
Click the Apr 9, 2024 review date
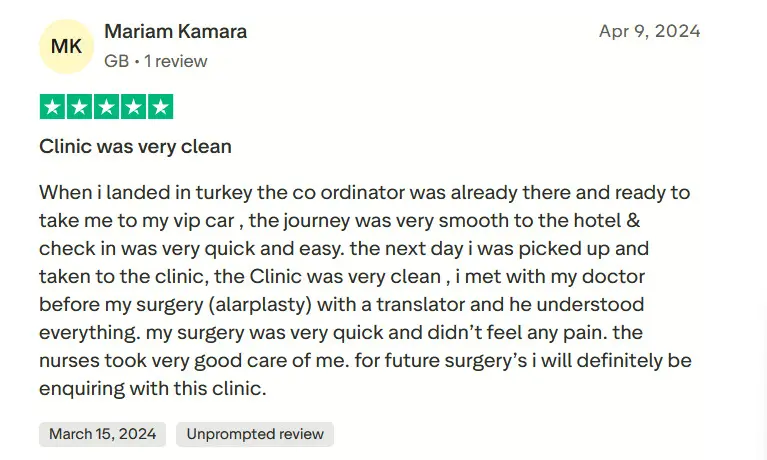pyautogui.click(x=649, y=31)
